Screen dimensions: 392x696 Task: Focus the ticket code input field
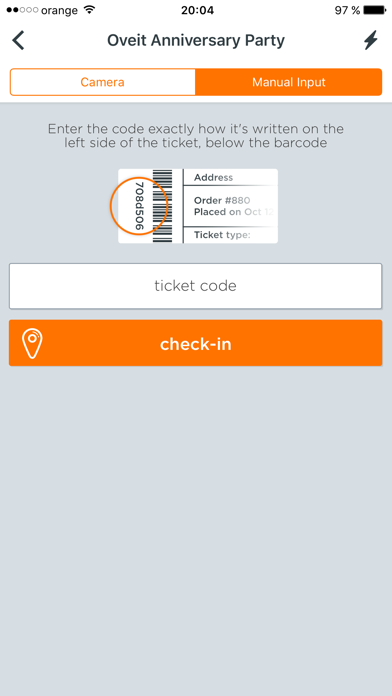click(195, 286)
